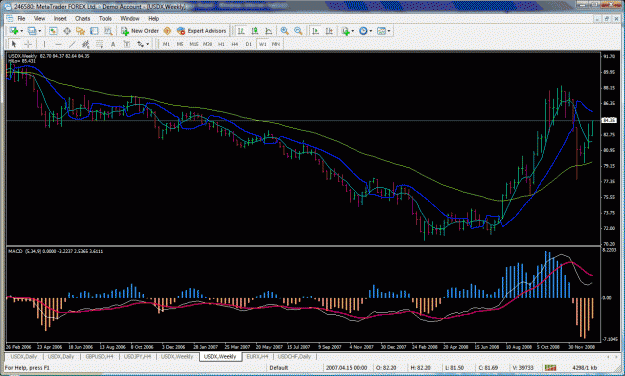The image size is (625, 376).
Task: Open the Insert menu
Action: point(60,18)
